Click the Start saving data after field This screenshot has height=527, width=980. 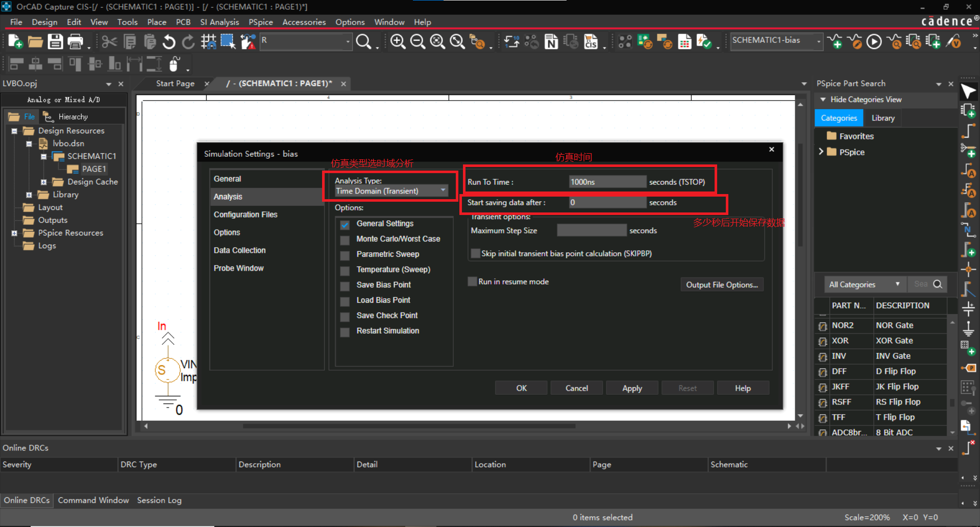[607, 202]
